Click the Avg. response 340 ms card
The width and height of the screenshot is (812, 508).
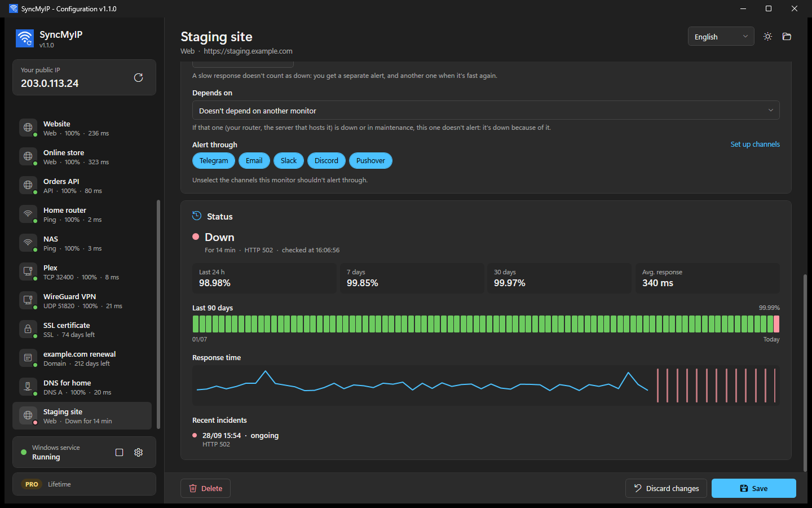[x=708, y=278]
